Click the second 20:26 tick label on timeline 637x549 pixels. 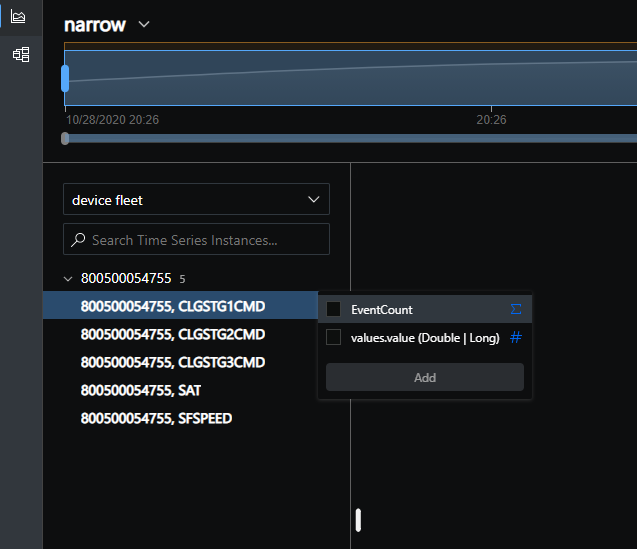point(491,120)
